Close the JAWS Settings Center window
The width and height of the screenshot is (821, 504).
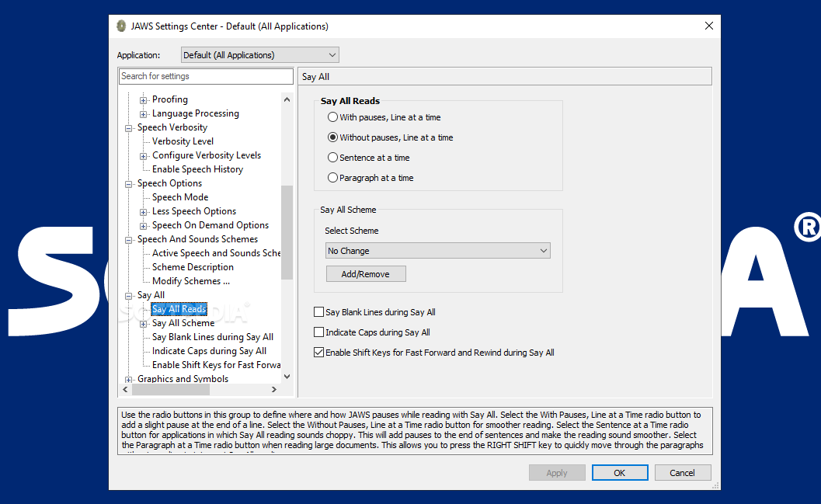click(709, 26)
